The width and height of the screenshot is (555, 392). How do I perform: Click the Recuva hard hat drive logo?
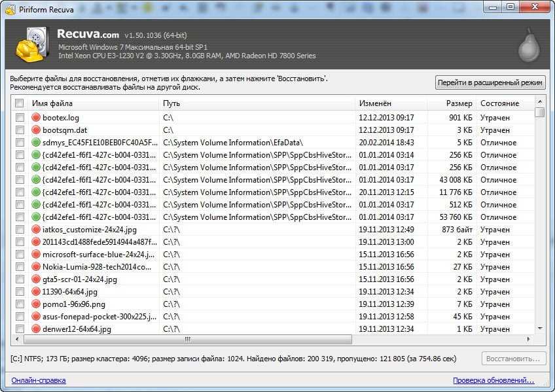pyautogui.click(x=29, y=44)
